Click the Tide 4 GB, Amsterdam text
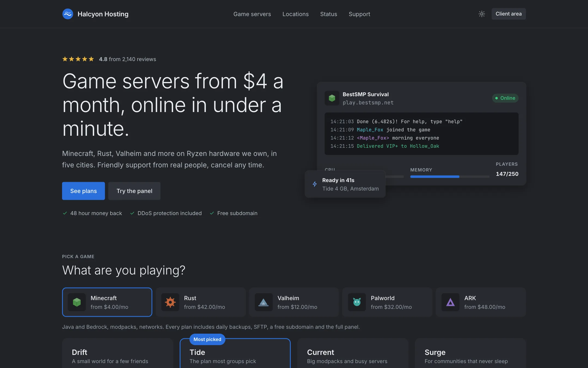This screenshot has width=588, height=368. pyautogui.click(x=350, y=189)
